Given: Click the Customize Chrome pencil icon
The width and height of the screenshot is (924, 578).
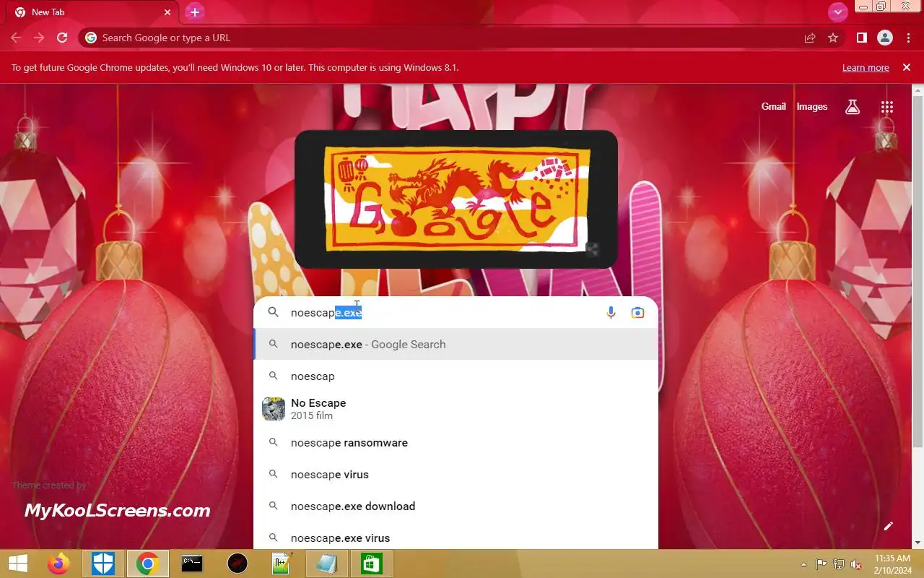Looking at the screenshot, I should click(x=889, y=526).
